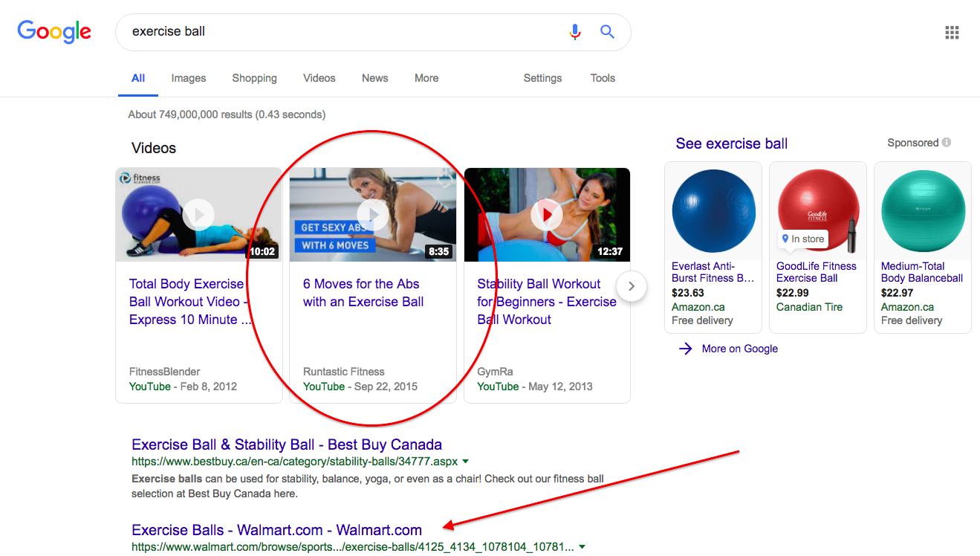Viewport: 980px width, 556px height.
Task: Click the Runtastic Fitness channel name
Action: [344, 372]
